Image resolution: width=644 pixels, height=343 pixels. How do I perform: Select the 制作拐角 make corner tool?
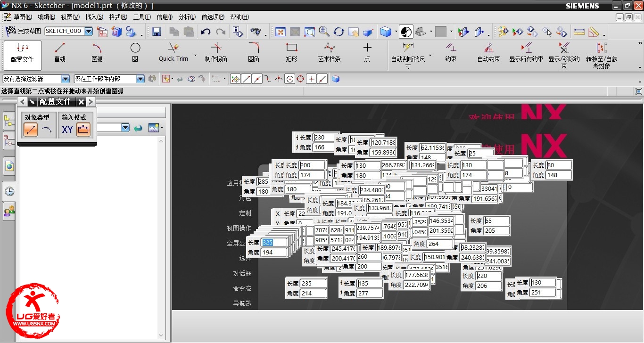(x=216, y=52)
